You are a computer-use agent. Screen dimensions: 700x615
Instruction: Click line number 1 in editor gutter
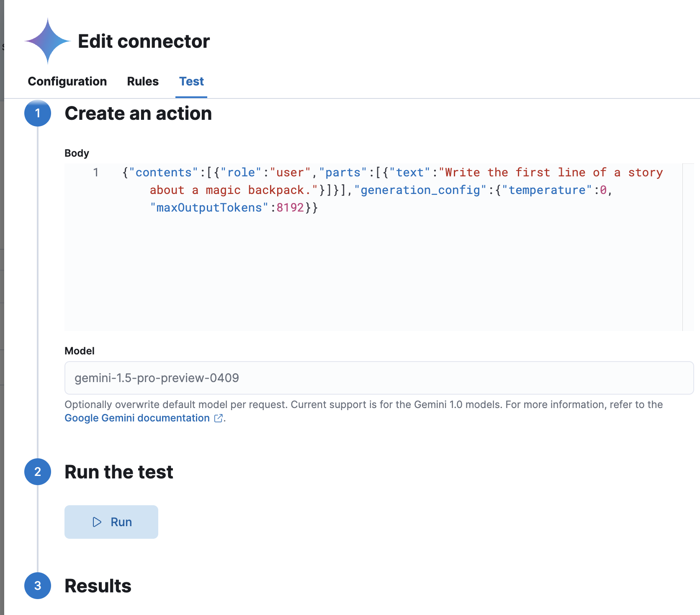pyautogui.click(x=96, y=173)
